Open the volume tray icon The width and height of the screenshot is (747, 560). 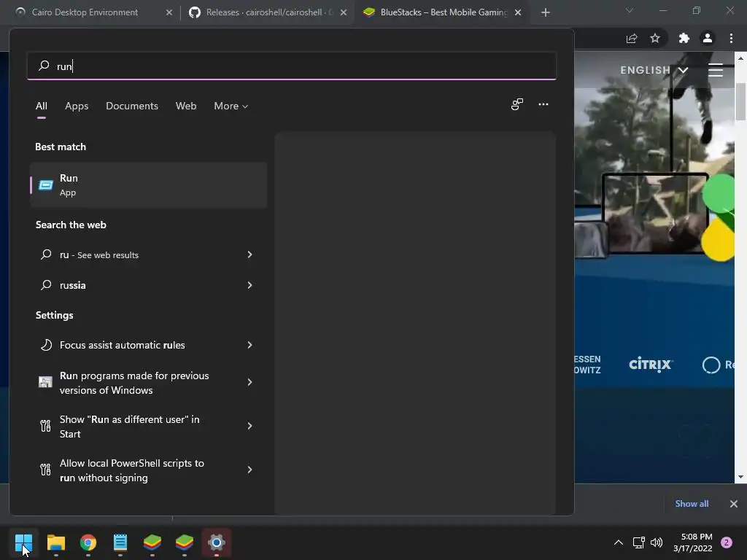[x=657, y=542]
